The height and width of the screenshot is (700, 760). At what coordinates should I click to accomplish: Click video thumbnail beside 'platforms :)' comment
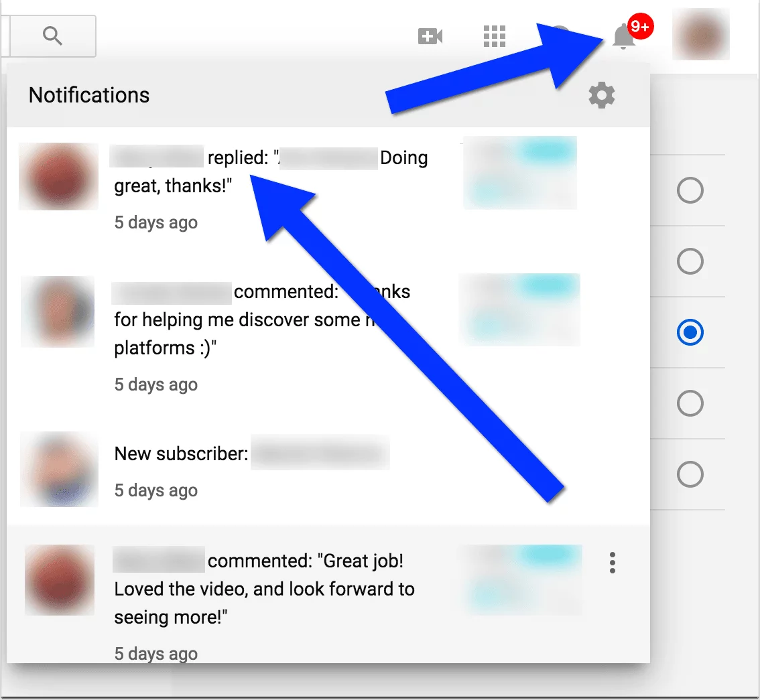[519, 309]
